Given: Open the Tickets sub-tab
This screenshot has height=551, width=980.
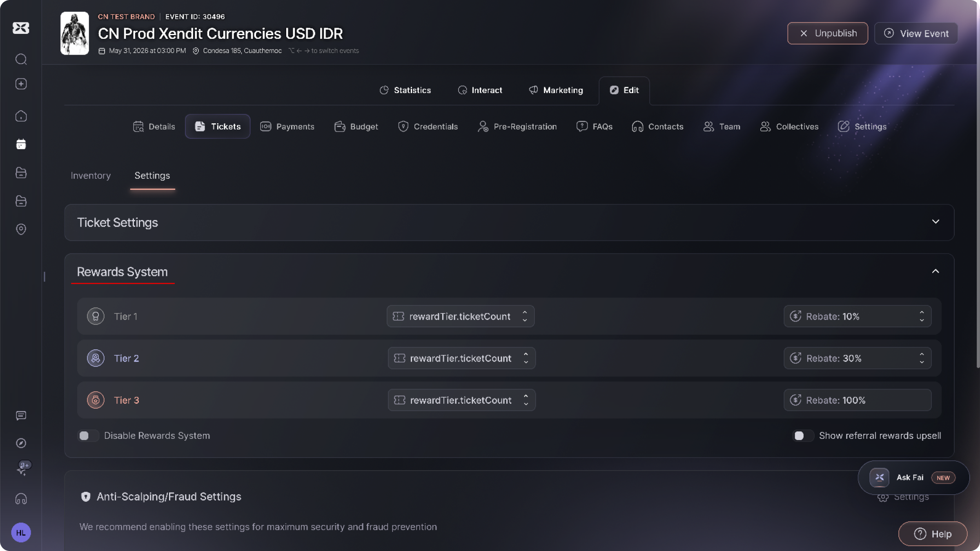Looking at the screenshot, I should pyautogui.click(x=218, y=127).
